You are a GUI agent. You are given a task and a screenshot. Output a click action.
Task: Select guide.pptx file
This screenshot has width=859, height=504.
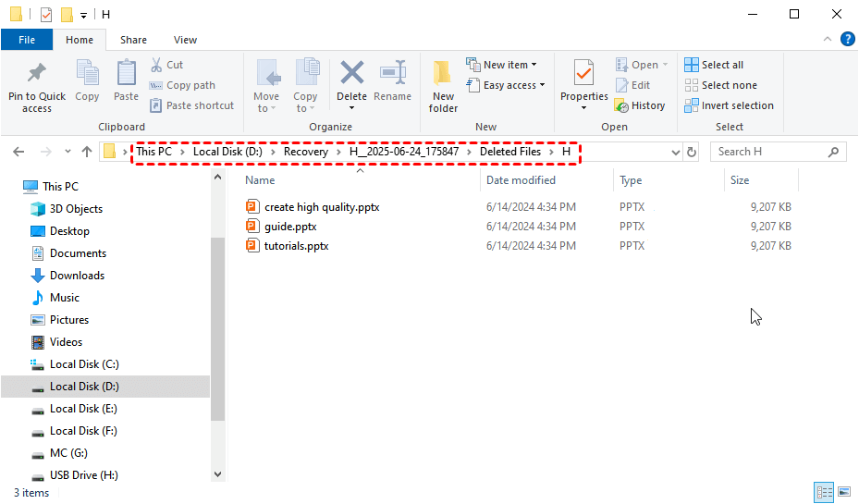(290, 227)
